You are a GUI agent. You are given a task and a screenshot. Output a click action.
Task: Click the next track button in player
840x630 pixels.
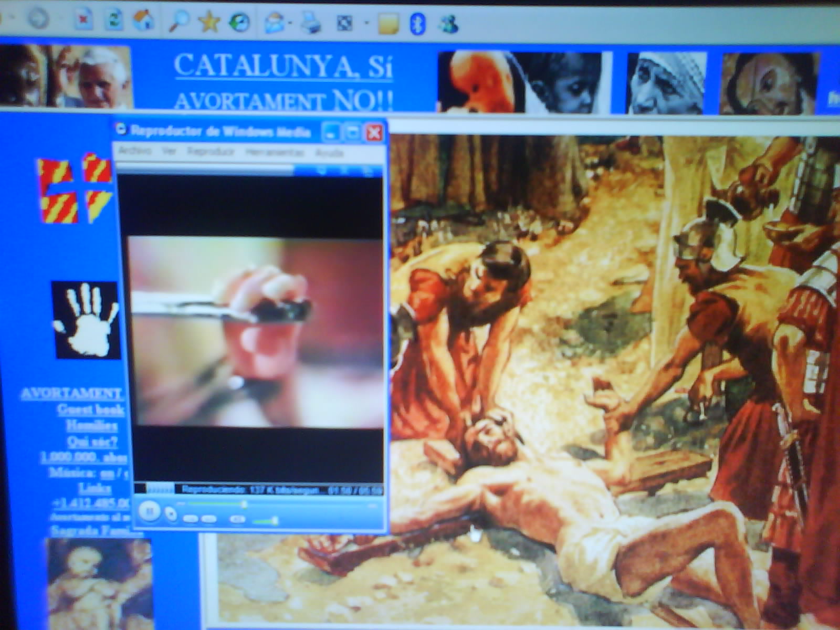209,519
